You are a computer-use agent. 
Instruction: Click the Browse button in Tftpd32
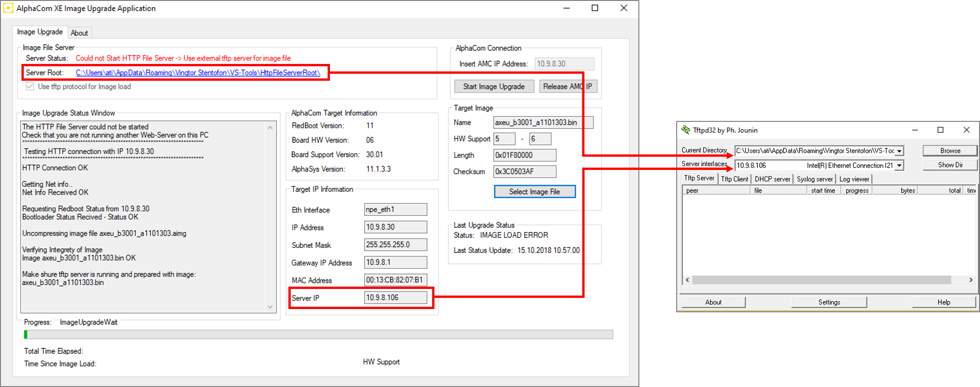point(950,151)
